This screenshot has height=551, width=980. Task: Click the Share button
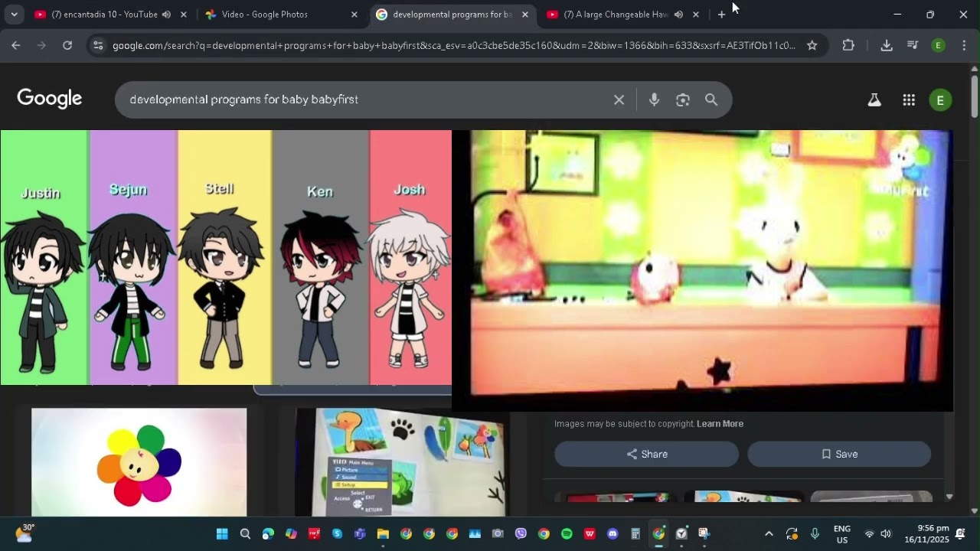click(x=647, y=454)
